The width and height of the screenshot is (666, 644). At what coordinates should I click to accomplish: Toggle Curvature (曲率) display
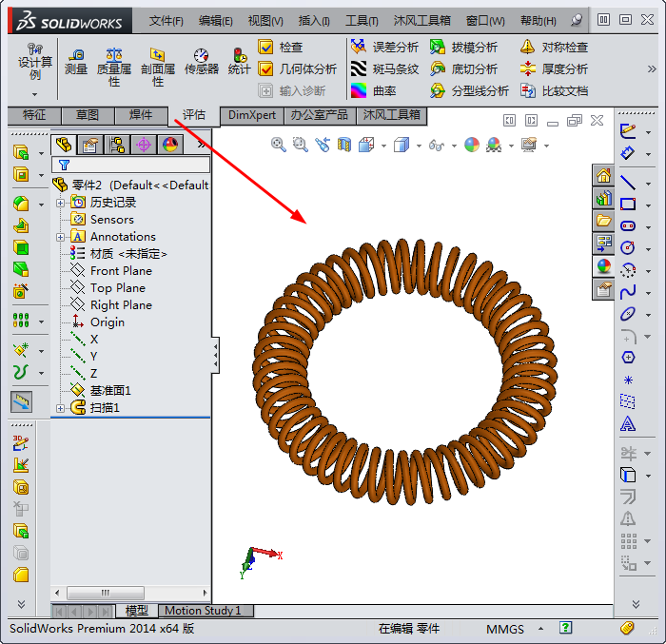tap(373, 90)
